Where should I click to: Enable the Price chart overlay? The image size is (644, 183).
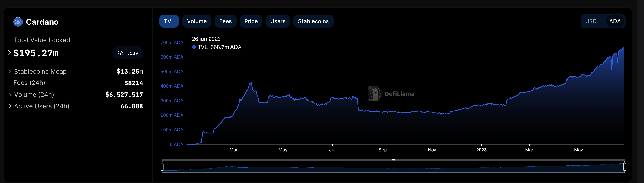coord(251,21)
